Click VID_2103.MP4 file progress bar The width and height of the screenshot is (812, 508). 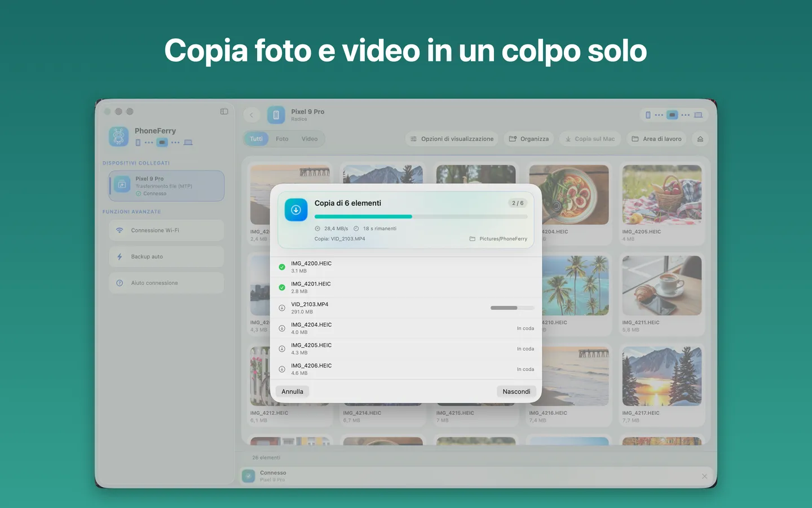pyautogui.click(x=512, y=308)
